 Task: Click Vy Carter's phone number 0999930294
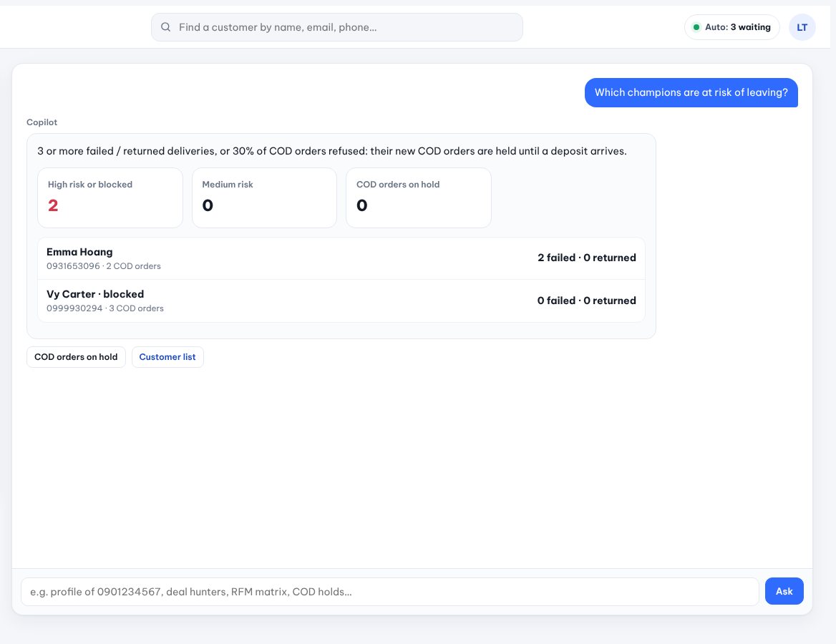pyautogui.click(x=74, y=308)
